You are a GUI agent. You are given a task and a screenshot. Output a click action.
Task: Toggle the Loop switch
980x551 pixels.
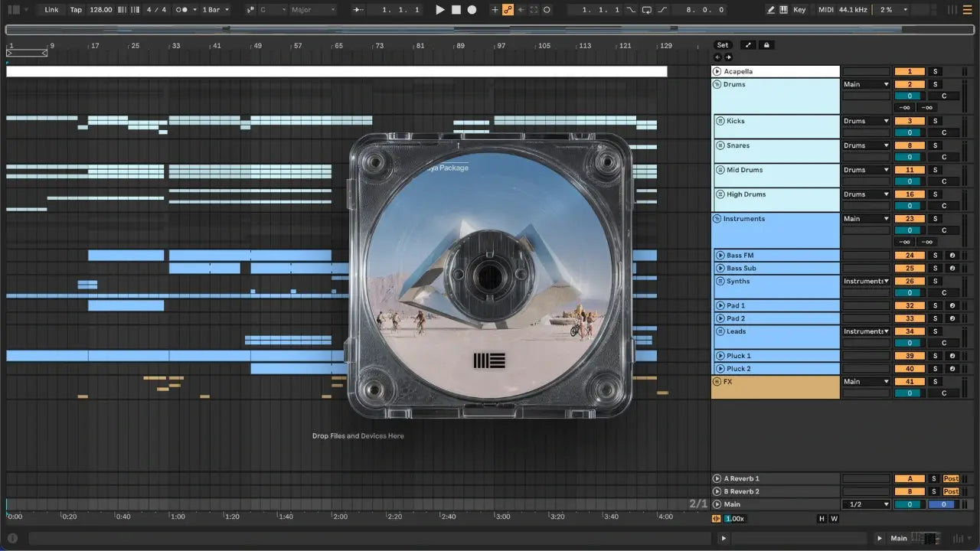pos(647,10)
